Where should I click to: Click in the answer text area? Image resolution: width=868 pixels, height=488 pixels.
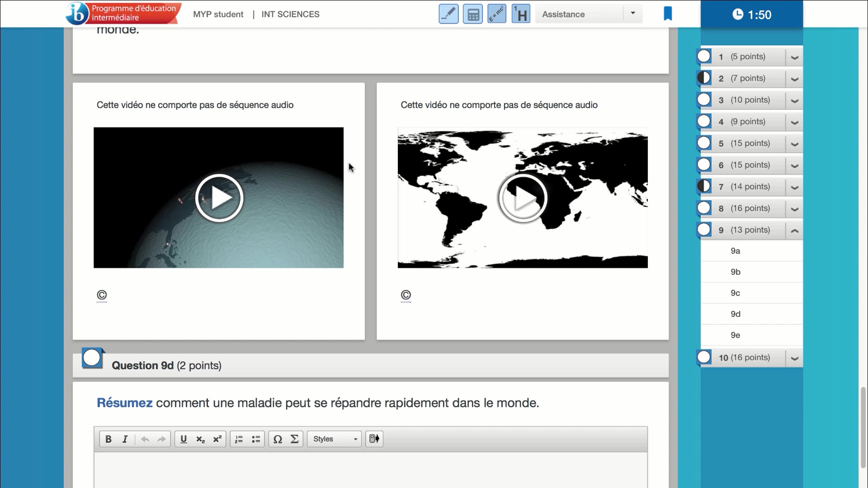(x=370, y=470)
